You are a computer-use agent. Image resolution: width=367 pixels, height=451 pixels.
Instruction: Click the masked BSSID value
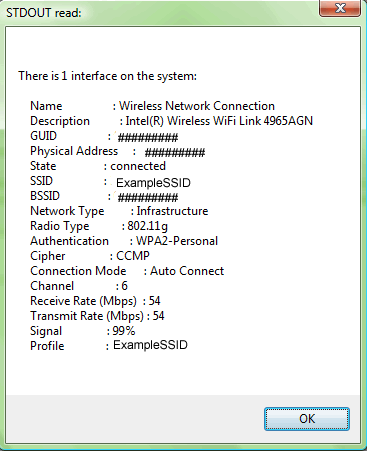pyautogui.click(x=148, y=197)
